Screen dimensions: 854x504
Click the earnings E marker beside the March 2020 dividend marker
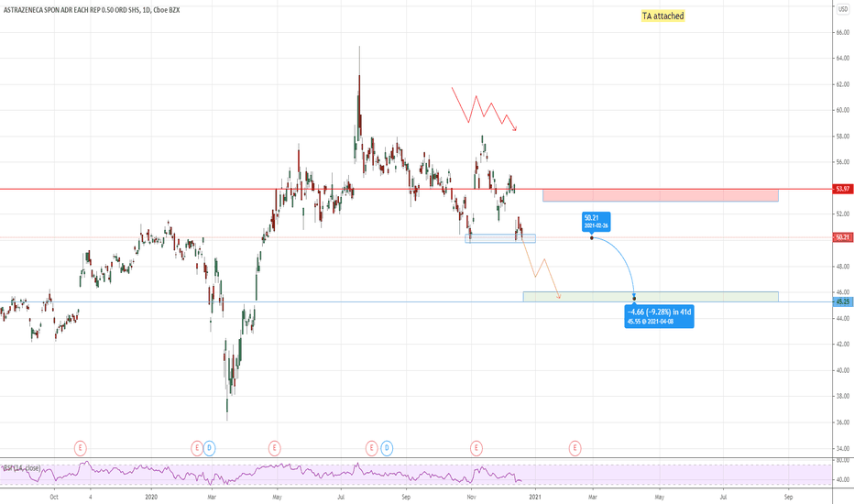(197, 448)
